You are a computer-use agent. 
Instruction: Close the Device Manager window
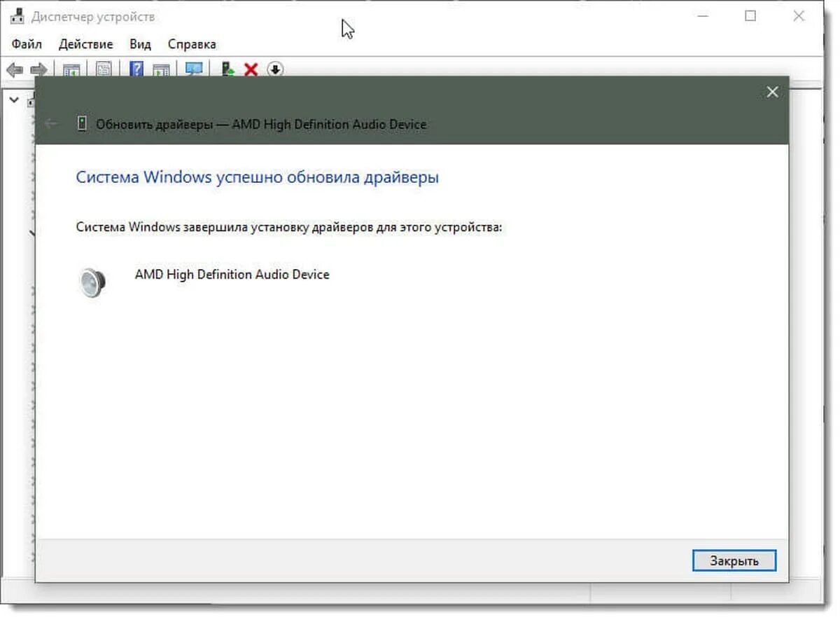(x=799, y=16)
